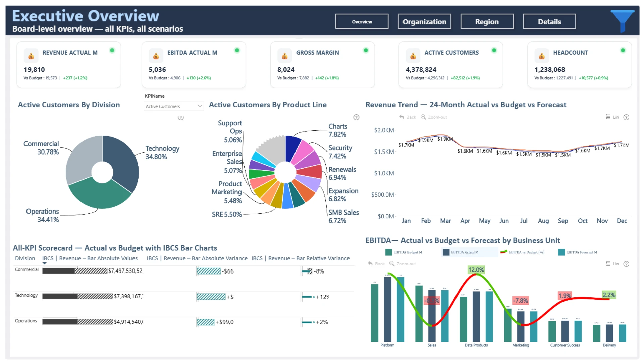Click the Revenue Actual M card money bag icon
The image size is (644, 362).
click(x=31, y=56)
